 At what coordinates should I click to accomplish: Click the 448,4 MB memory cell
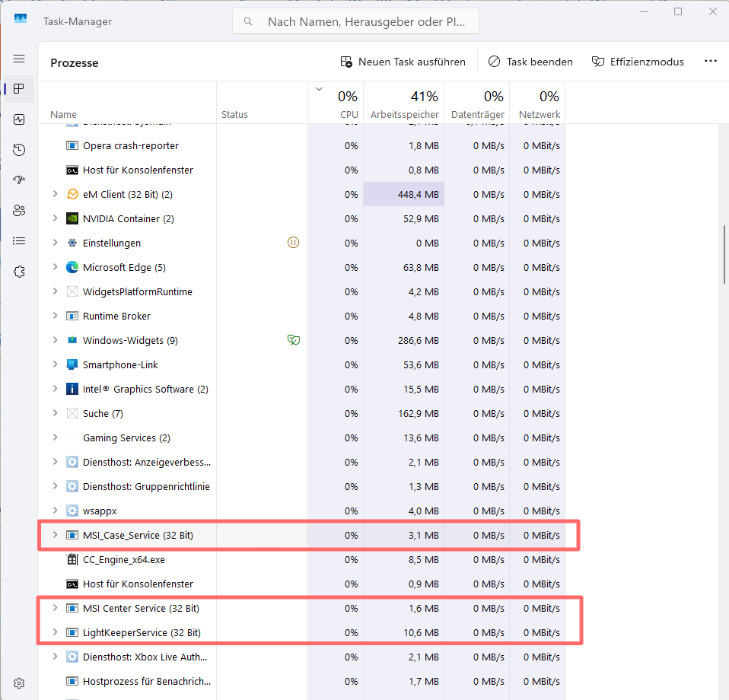tap(403, 194)
